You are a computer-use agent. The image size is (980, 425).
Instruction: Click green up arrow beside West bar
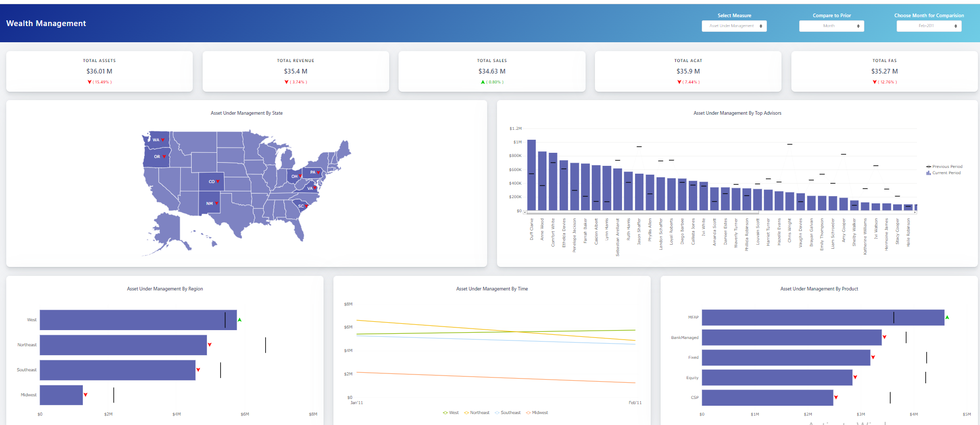coord(240,320)
